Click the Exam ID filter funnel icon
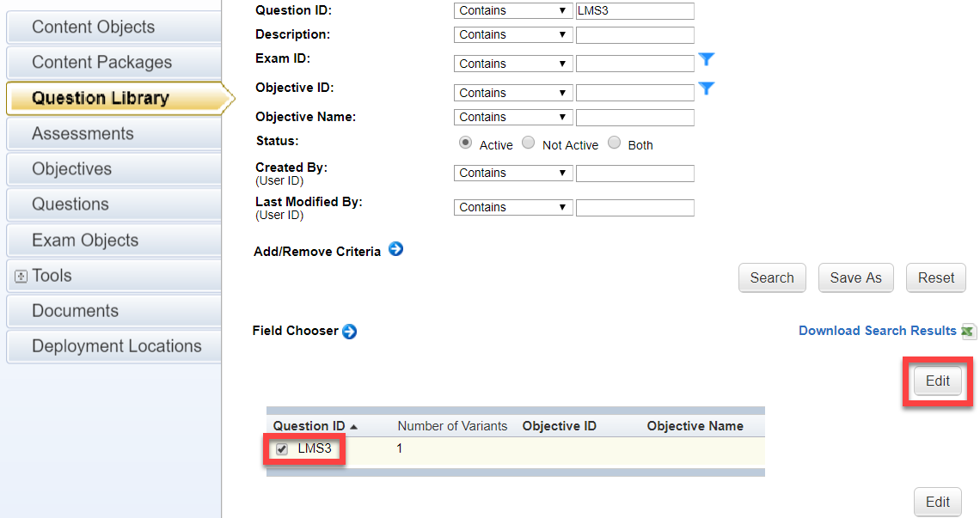This screenshot has height=518, width=980. click(x=707, y=59)
